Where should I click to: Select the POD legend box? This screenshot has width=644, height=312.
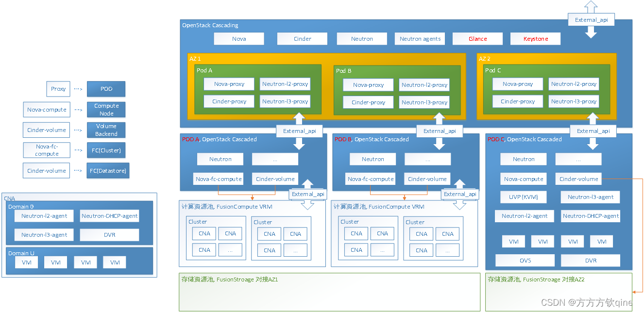point(106,89)
